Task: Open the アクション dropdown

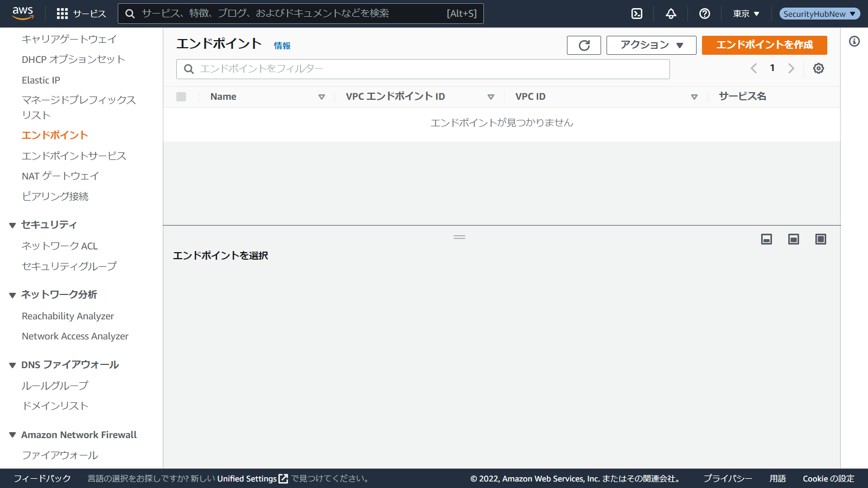Action: 651,46
